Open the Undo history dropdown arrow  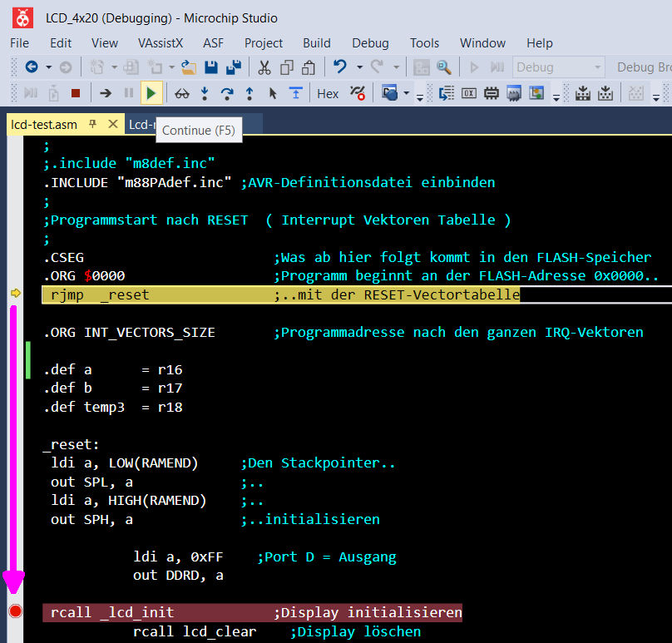click(x=359, y=67)
